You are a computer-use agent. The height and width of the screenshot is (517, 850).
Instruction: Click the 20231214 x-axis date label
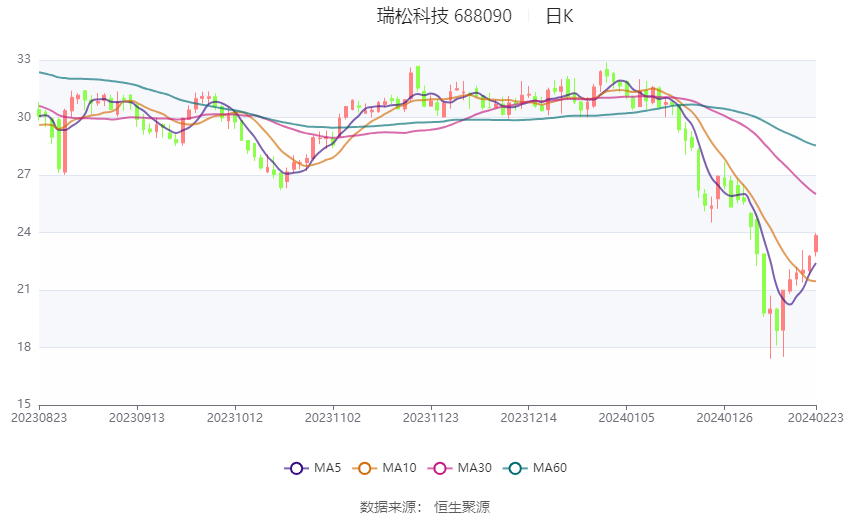(529, 418)
